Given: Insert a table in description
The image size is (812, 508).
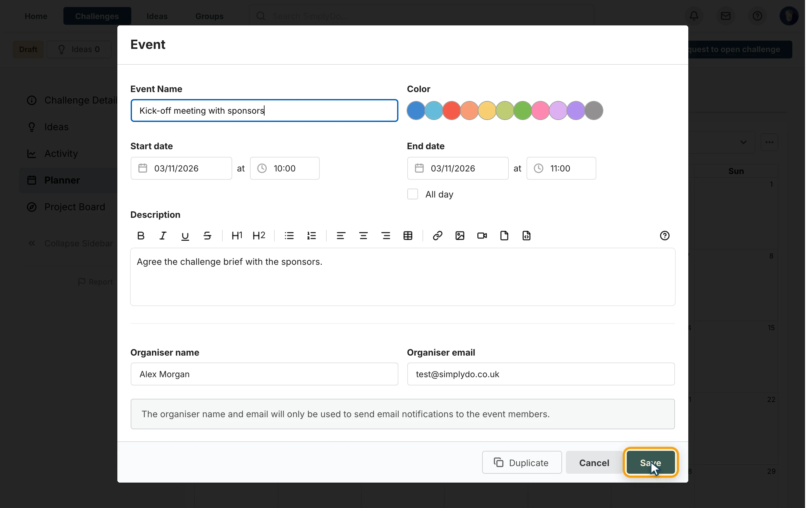Looking at the screenshot, I should [x=408, y=236].
